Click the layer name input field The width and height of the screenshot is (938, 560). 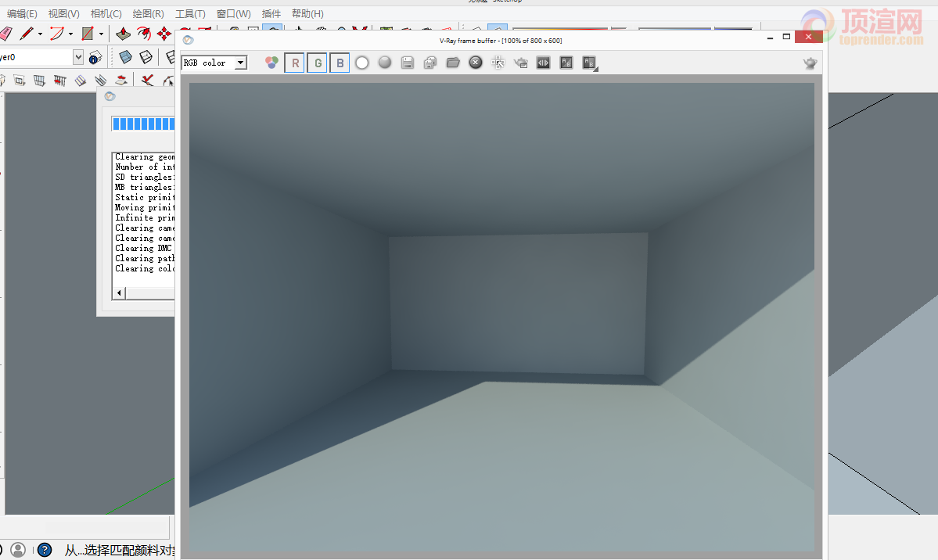[37, 57]
